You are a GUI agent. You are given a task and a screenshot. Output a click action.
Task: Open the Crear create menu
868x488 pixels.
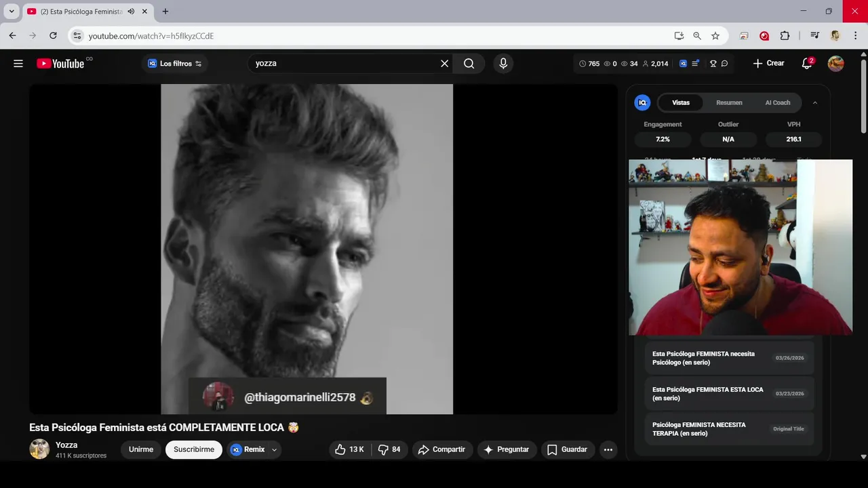(x=768, y=63)
